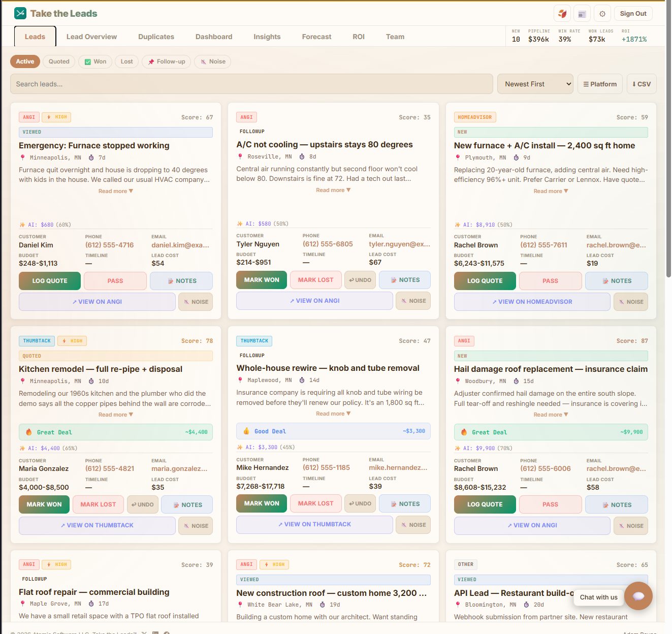Viewport: 672px width, 634px height.
Task: Export leads with the CSV download button
Action: click(642, 84)
